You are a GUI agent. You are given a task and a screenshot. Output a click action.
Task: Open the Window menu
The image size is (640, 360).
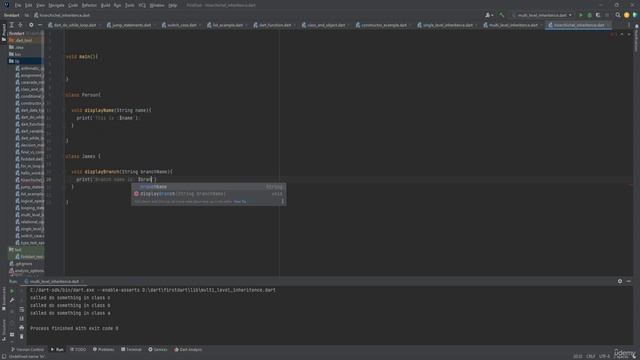click(156, 5)
